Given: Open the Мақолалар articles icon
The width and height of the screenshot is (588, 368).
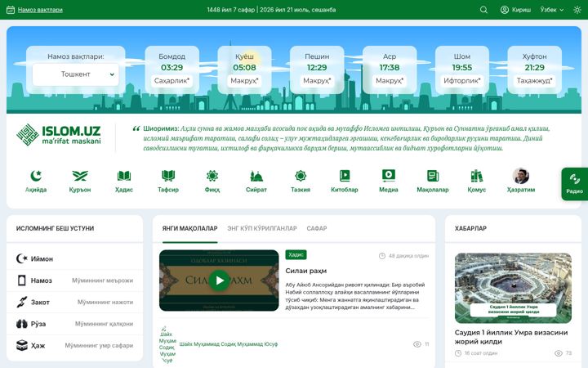Looking at the screenshot, I should tap(433, 176).
